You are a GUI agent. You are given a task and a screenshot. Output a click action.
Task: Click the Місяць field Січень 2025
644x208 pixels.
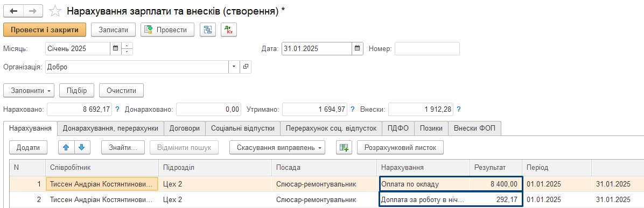[78, 48]
